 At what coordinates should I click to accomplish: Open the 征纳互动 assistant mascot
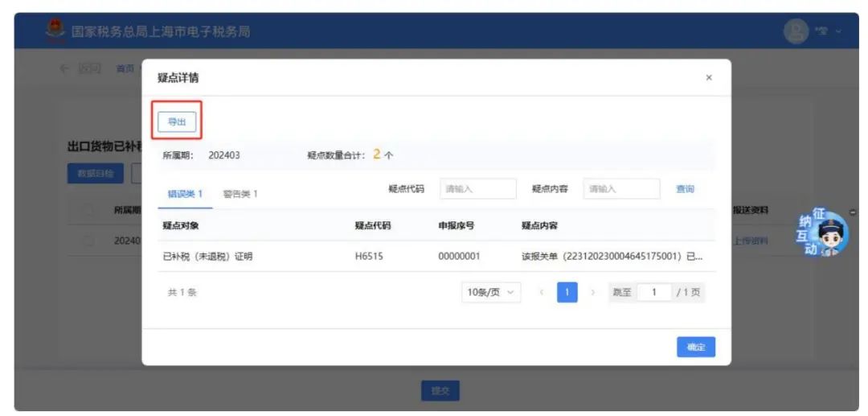[822, 233]
